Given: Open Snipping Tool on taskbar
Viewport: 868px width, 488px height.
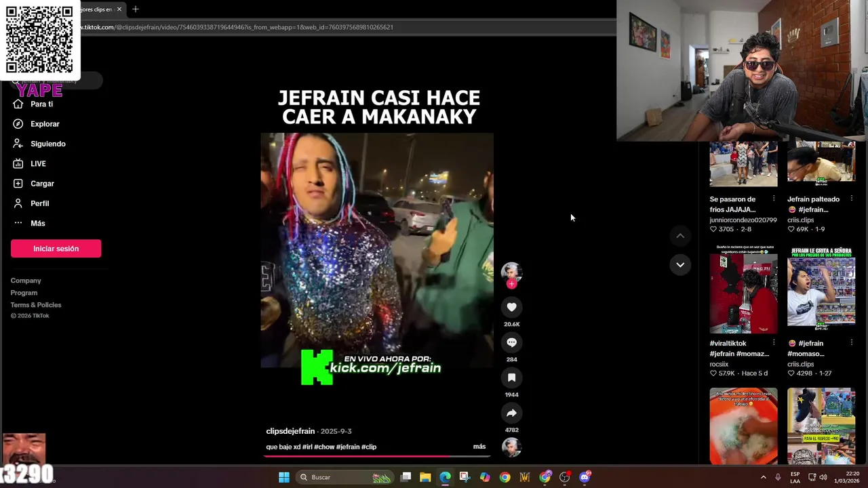Looking at the screenshot, I should 465,477.
